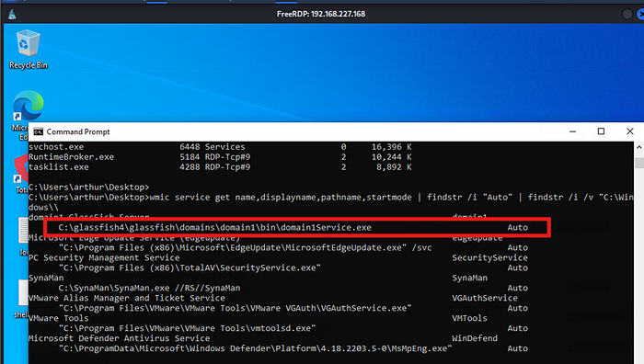
Task: Open the Microsoft Edge desktop shortcut
Action: 27,115
